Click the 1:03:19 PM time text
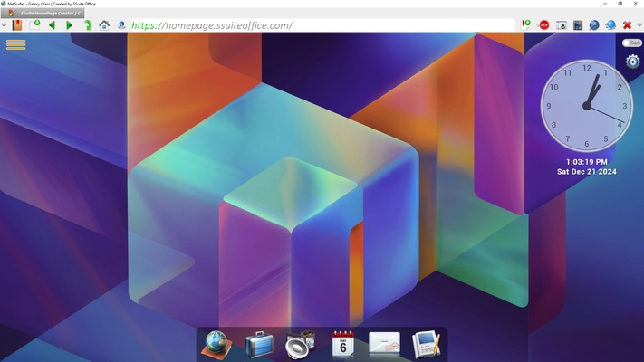644x362 pixels. [587, 162]
